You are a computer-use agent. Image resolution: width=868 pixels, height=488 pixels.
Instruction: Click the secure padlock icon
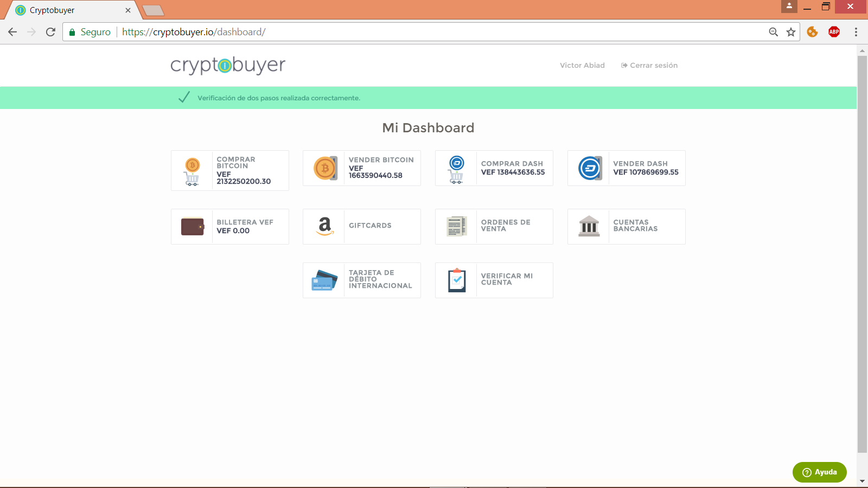pos(72,32)
